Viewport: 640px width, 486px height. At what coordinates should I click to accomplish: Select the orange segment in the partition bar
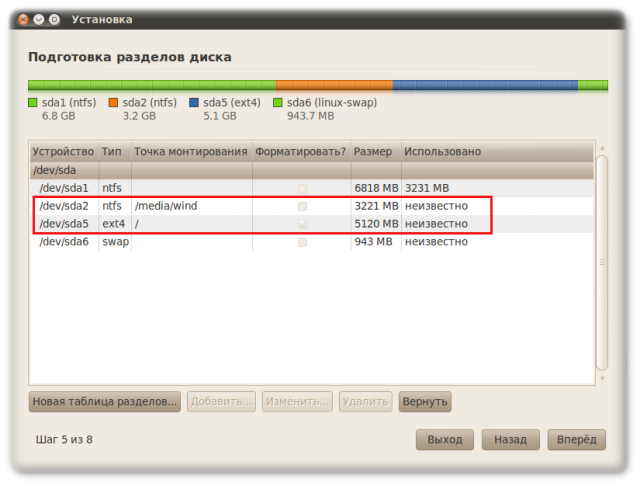[333, 86]
